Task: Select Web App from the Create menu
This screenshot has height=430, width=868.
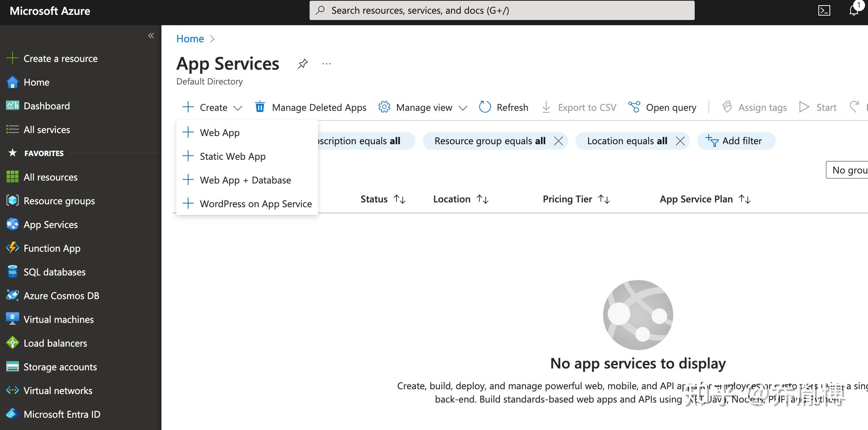Action: tap(220, 132)
